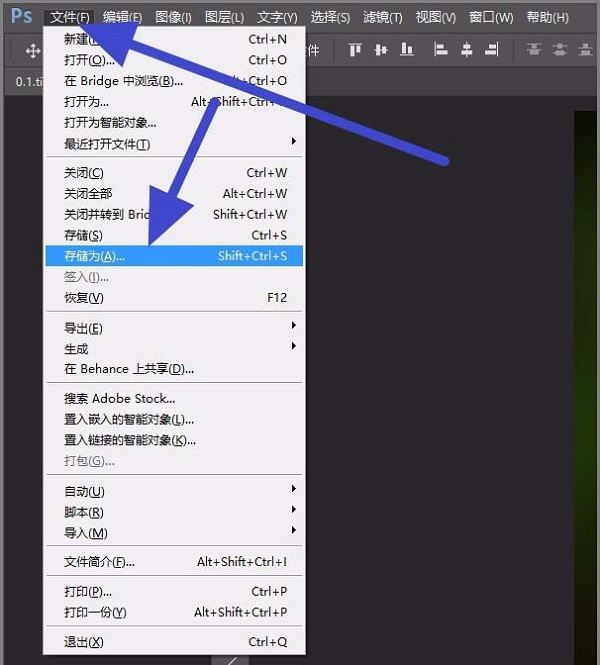Screen dimensions: 600x665
Task: Click Align top edges icon
Action: coord(355,50)
